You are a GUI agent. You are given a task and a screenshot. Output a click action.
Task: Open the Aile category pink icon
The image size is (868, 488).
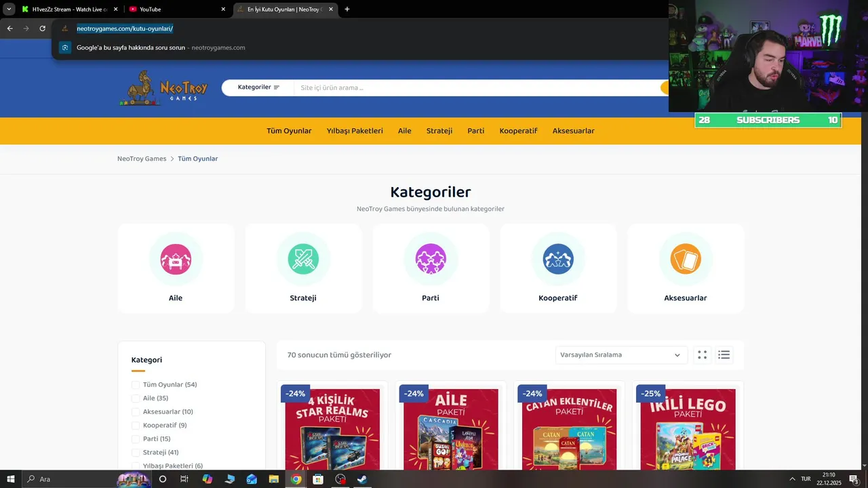[176, 259]
